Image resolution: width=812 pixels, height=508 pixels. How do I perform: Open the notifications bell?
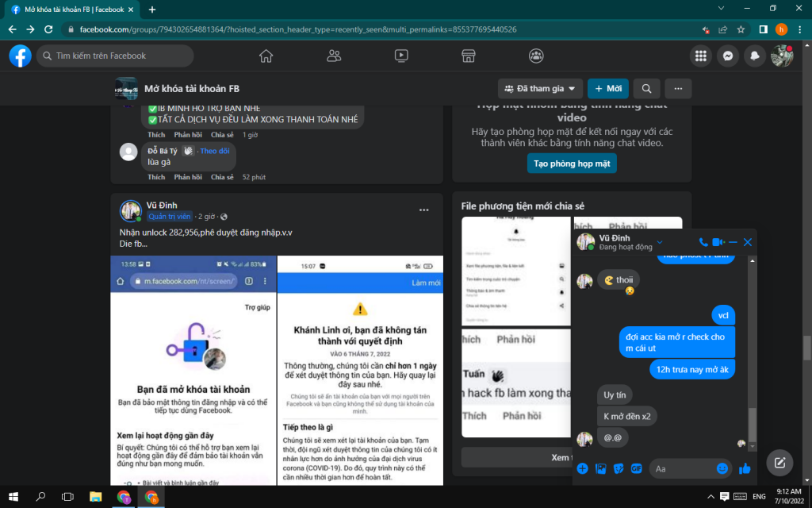click(x=755, y=56)
